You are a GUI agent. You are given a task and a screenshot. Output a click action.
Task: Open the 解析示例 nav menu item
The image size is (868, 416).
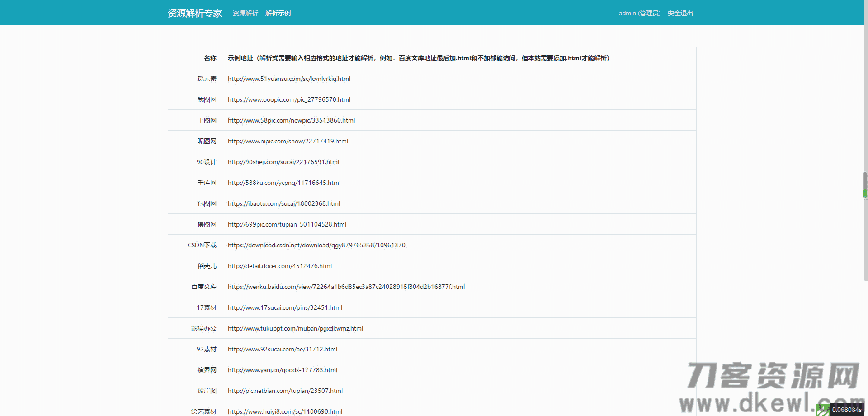[x=278, y=13]
